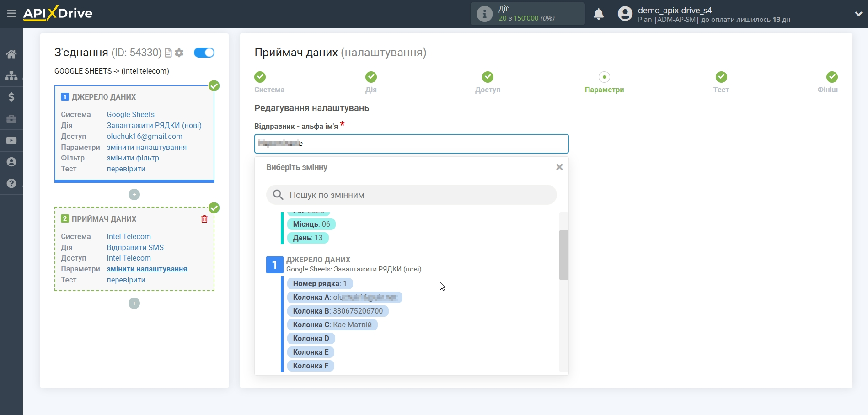The width and height of the screenshot is (868, 415).
Task: Click receiver перевірити test link
Action: 126,280
